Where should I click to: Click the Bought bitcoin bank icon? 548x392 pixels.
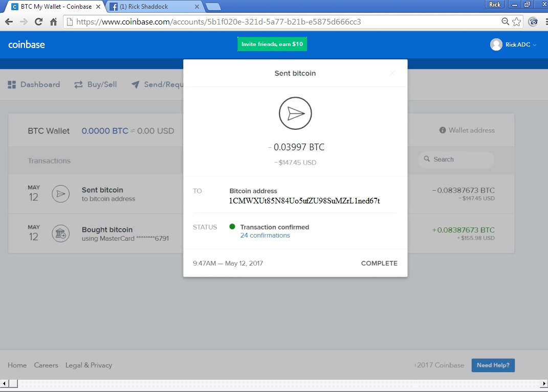pos(60,234)
